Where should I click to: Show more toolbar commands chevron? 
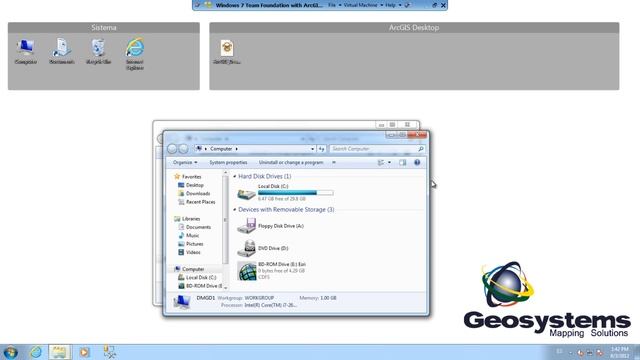[334, 162]
